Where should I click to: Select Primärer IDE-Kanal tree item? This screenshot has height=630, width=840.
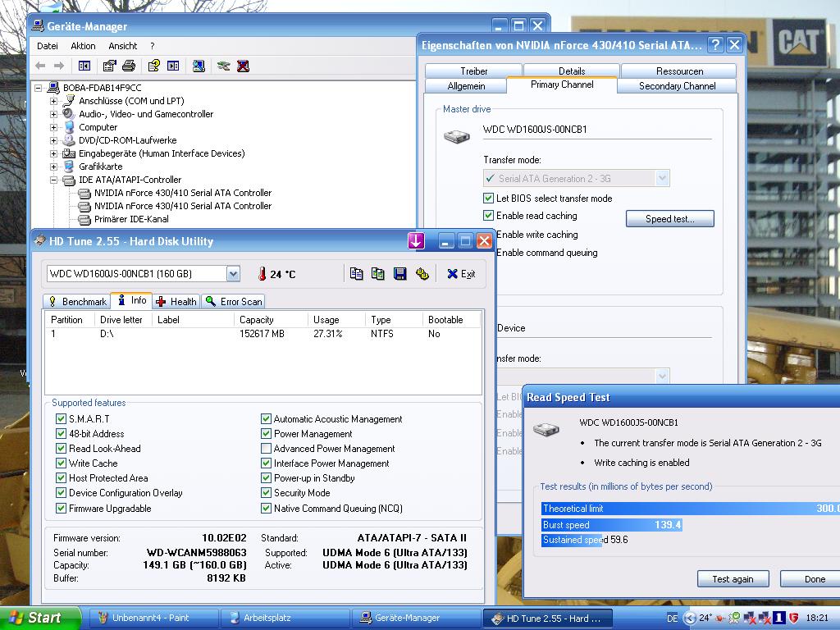131,219
